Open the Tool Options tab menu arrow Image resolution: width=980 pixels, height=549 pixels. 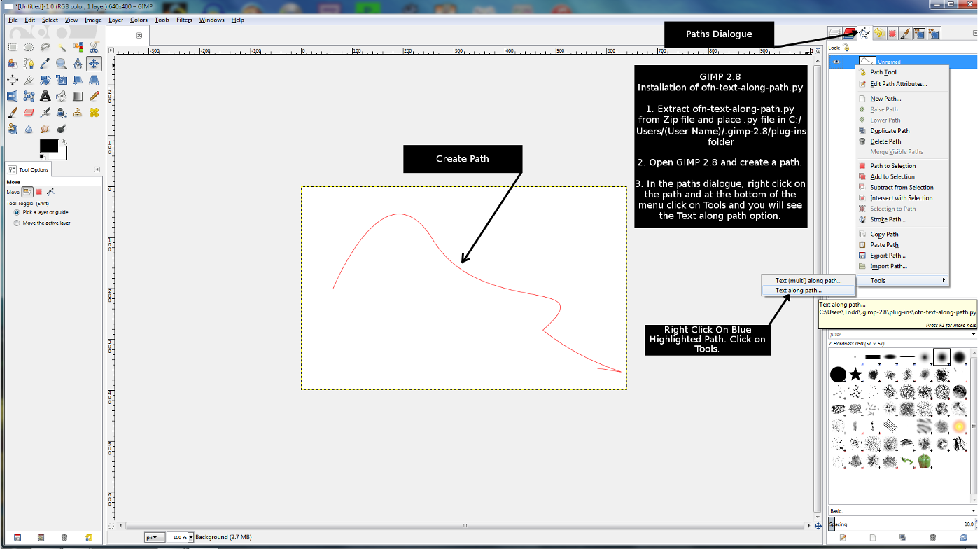click(97, 169)
